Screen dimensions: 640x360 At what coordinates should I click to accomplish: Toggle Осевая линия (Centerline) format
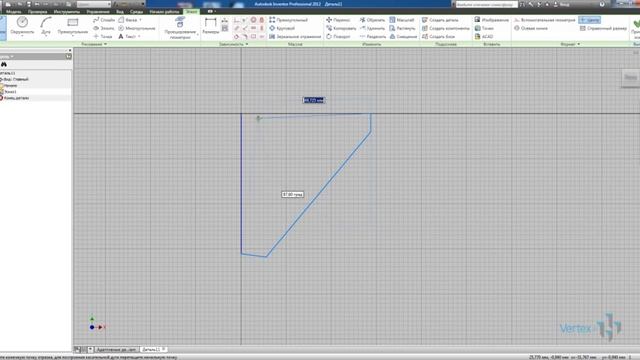point(531,28)
